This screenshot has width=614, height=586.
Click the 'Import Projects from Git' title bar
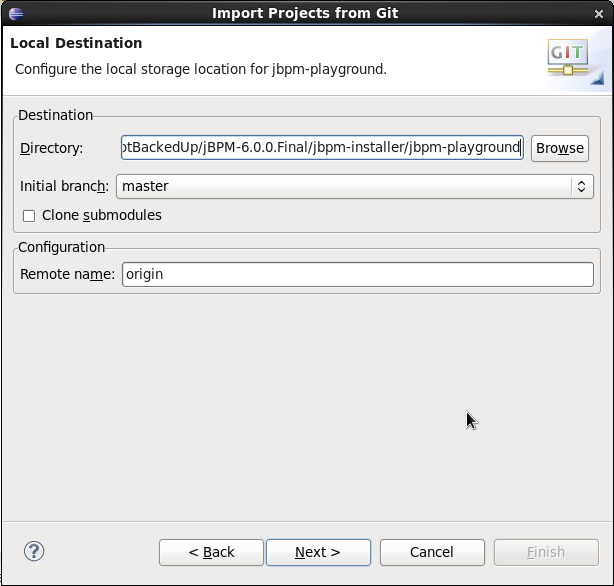coord(306,13)
